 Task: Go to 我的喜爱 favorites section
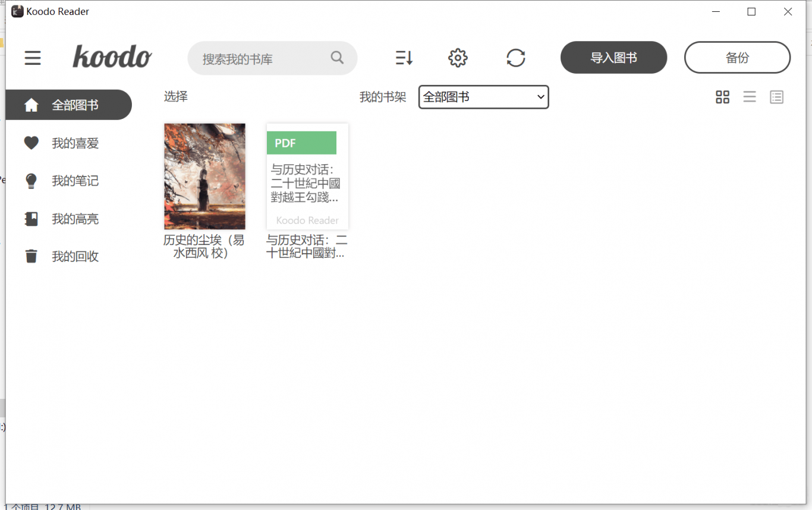[75, 143]
